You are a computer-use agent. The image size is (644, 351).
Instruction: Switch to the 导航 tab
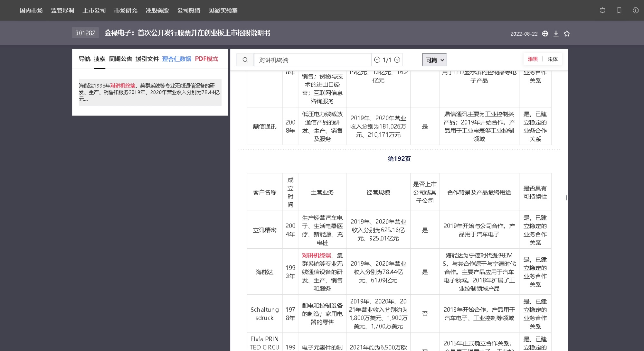pyautogui.click(x=84, y=59)
